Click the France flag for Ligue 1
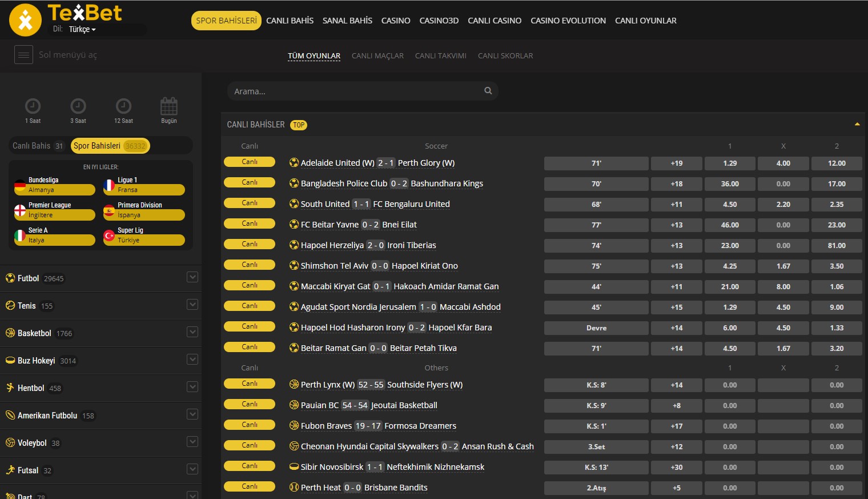The height and width of the screenshot is (499, 868). tap(109, 185)
